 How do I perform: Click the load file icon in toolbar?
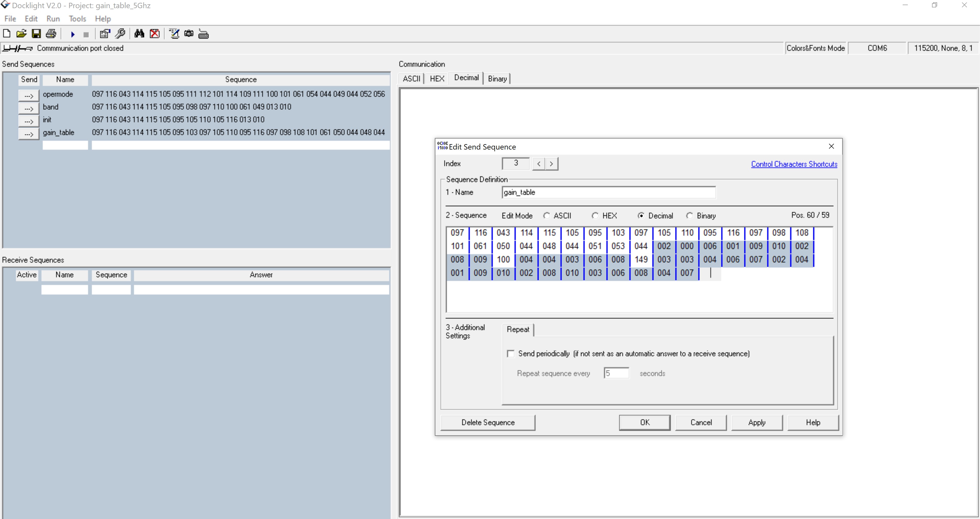point(23,33)
